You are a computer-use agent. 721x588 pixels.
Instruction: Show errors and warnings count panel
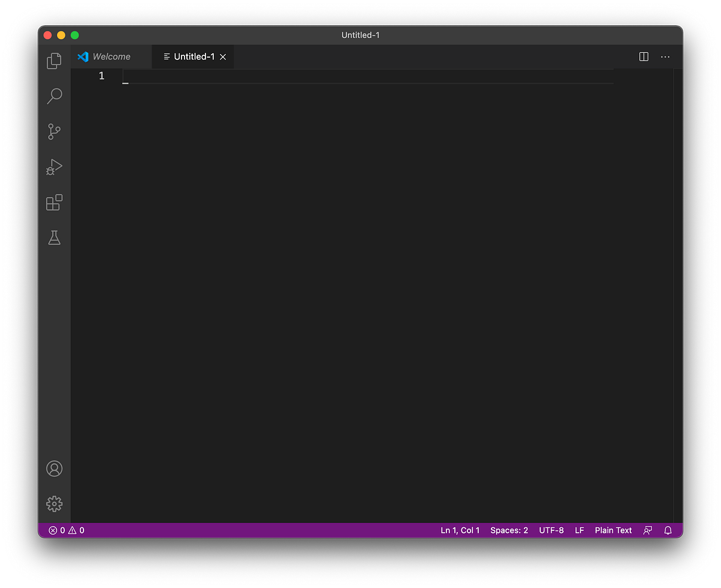pos(67,530)
